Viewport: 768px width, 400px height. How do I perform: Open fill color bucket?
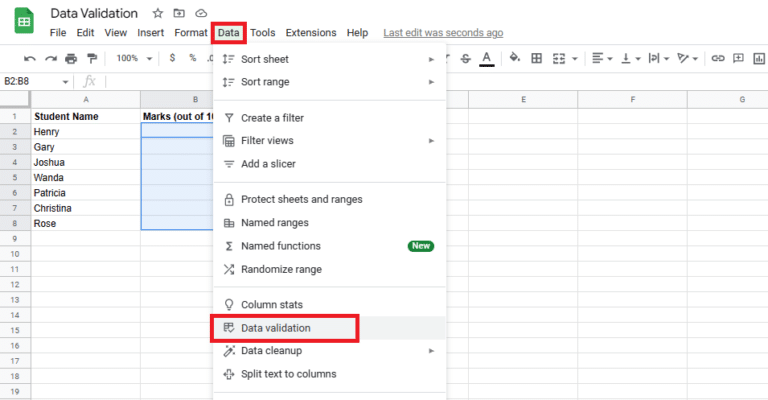pyautogui.click(x=514, y=58)
